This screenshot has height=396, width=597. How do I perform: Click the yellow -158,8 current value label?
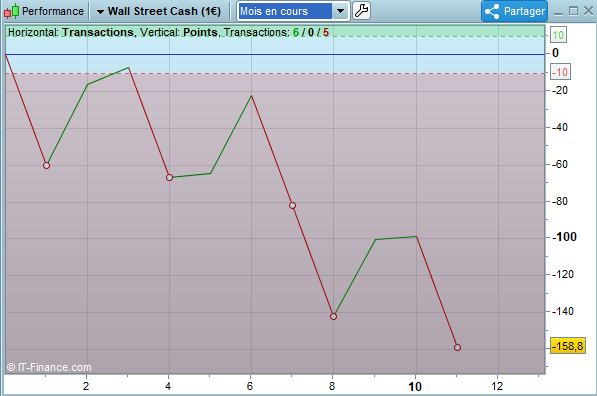coord(568,346)
